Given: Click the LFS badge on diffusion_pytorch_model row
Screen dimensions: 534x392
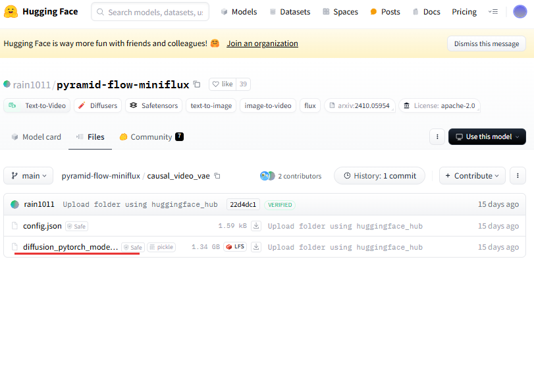Looking at the screenshot, I should coord(235,247).
